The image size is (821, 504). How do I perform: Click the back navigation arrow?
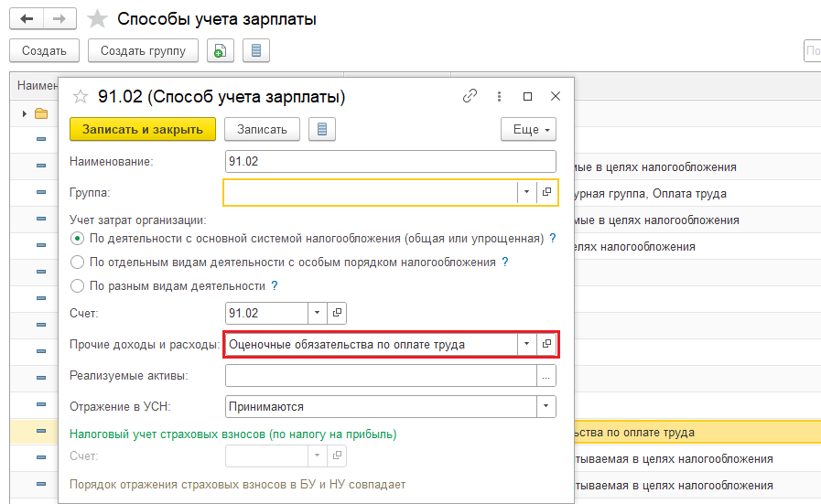coord(26,18)
